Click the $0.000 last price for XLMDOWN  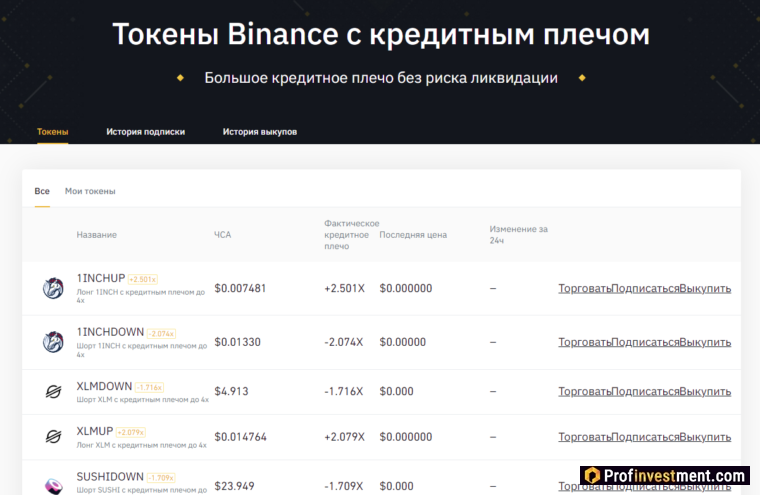click(396, 391)
